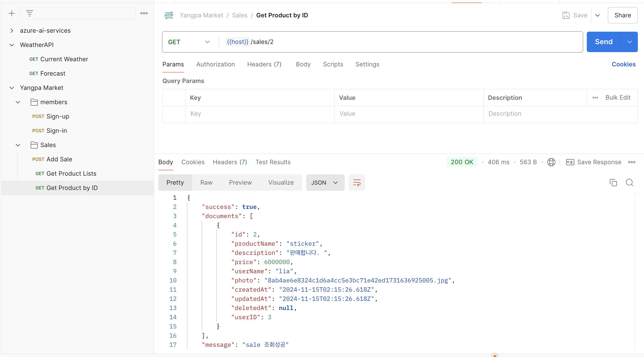Copy the response body with copy icon
This screenshot has height=357, width=644.
pyautogui.click(x=613, y=183)
